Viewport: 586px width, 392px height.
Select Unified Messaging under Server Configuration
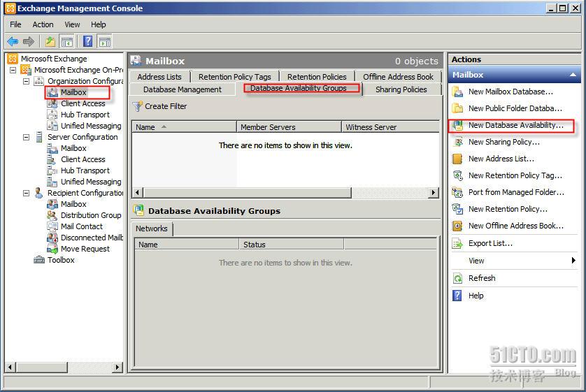[91, 182]
